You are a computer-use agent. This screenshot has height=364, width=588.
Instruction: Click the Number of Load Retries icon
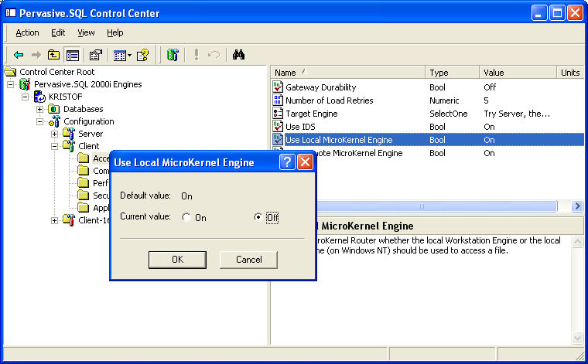(x=278, y=100)
